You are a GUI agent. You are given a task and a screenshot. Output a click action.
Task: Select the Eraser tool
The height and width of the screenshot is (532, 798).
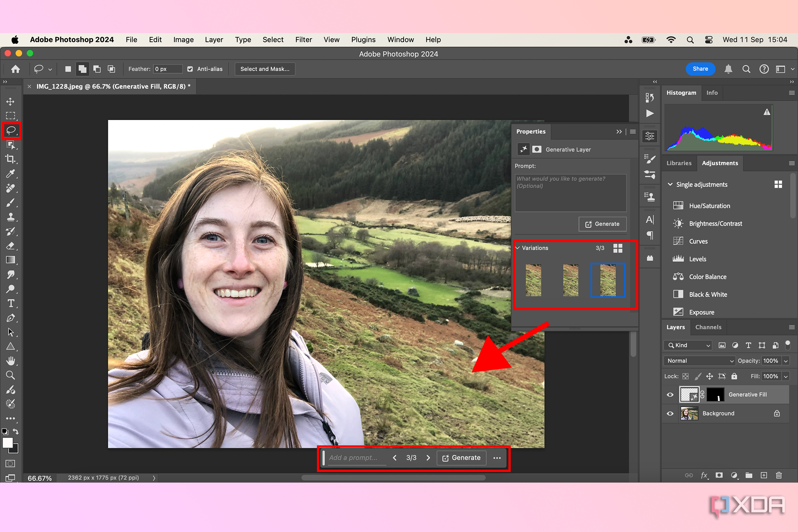click(11, 246)
